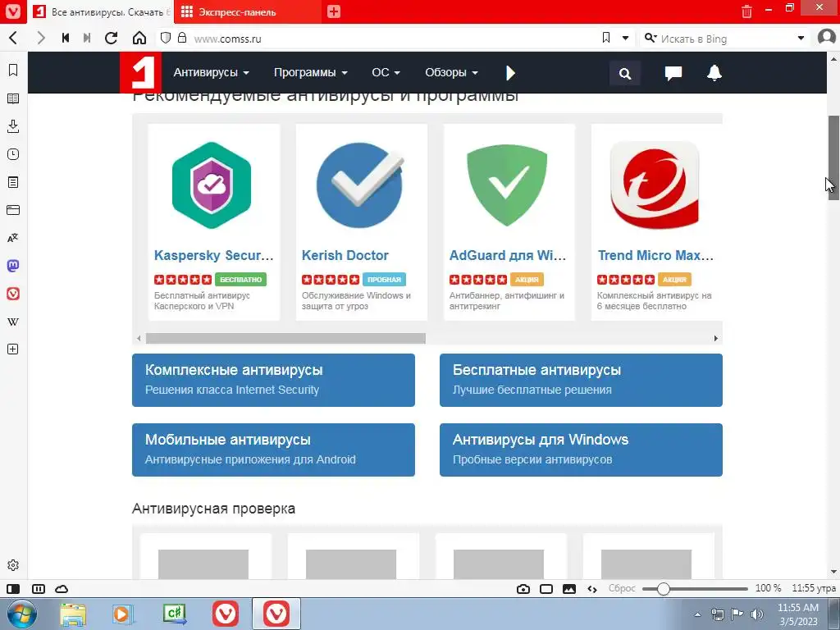
Task: Show more nav items with arrow
Action: 510,72
